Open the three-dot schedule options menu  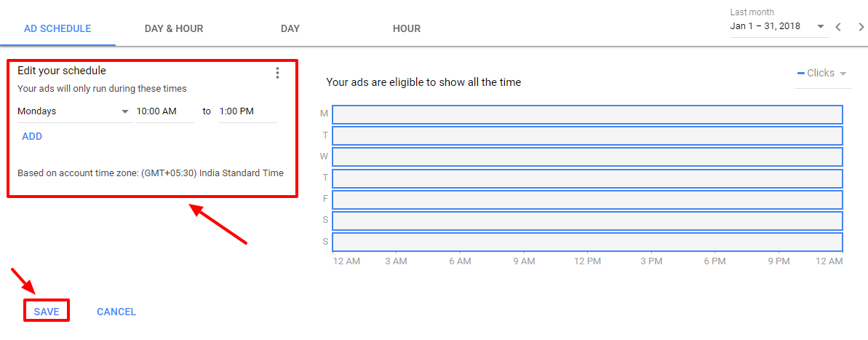[x=278, y=73]
